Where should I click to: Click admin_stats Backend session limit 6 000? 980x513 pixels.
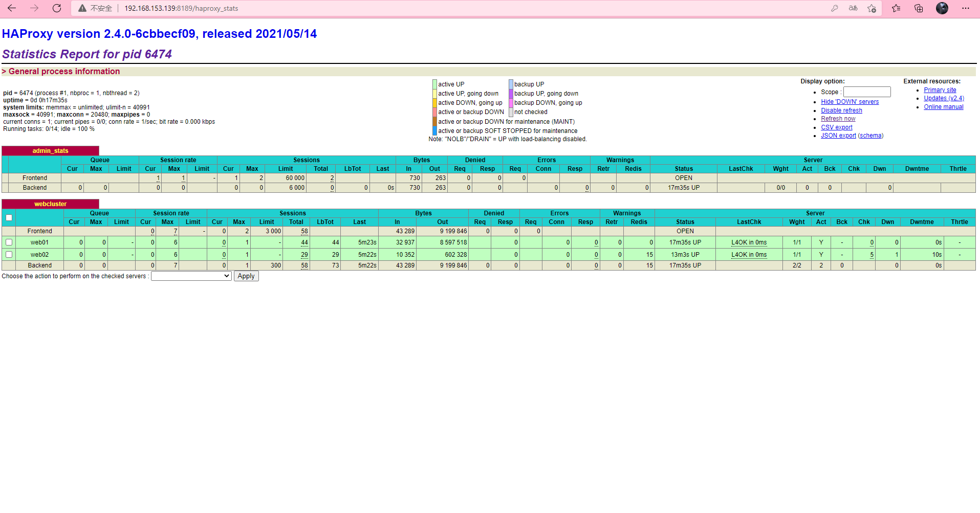(x=297, y=188)
